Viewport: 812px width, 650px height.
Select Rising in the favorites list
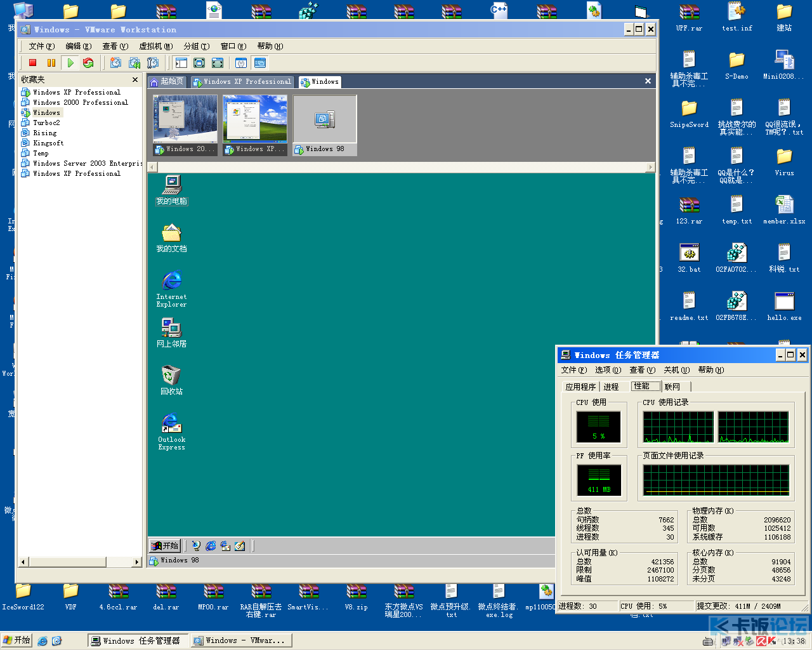pyautogui.click(x=39, y=133)
